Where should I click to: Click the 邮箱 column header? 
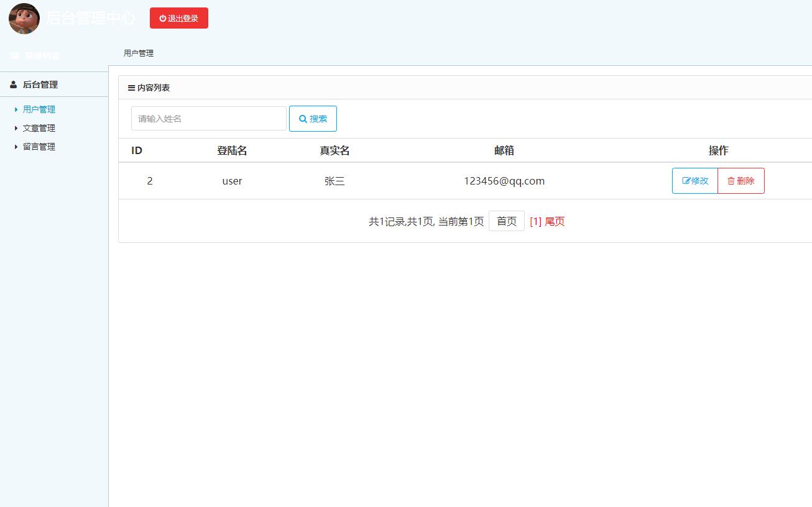click(504, 150)
